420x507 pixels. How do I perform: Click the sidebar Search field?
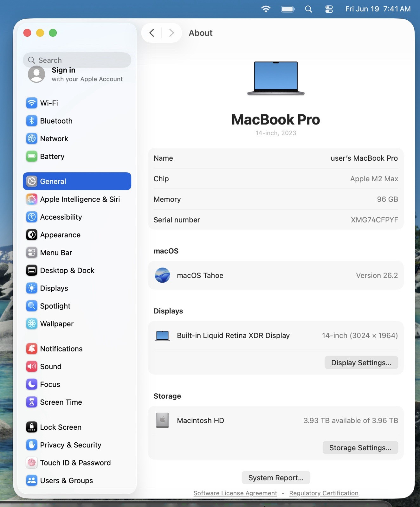77,60
